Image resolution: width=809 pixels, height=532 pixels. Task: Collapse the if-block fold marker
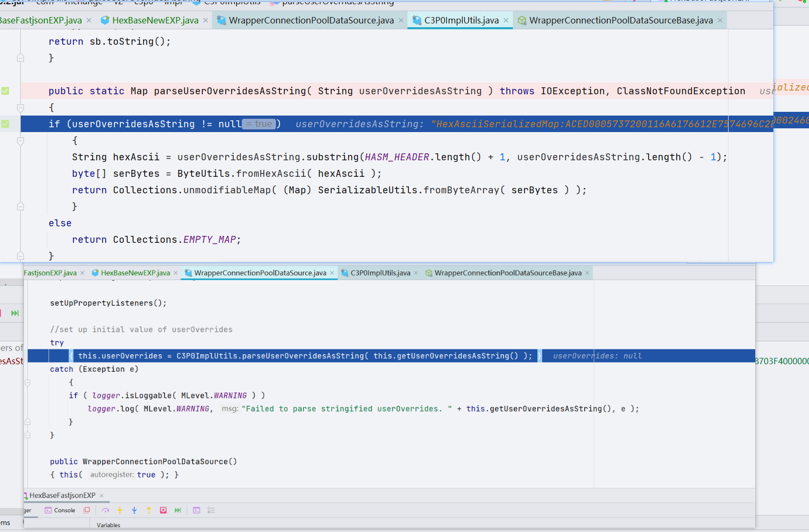(20, 141)
